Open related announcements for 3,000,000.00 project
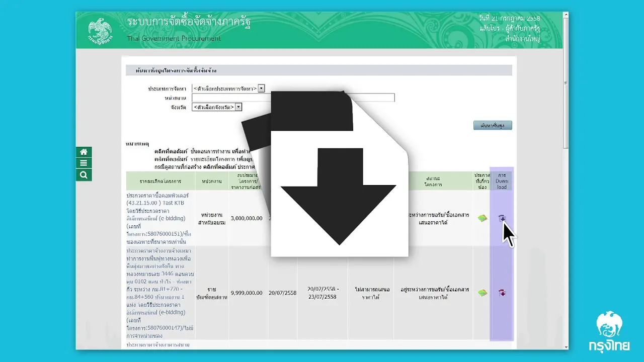The height and width of the screenshot is (362, 644). pyautogui.click(x=482, y=218)
